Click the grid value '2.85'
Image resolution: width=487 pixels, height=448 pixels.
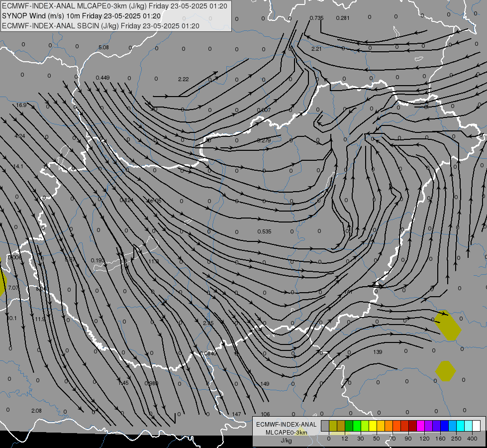tap(208, 323)
